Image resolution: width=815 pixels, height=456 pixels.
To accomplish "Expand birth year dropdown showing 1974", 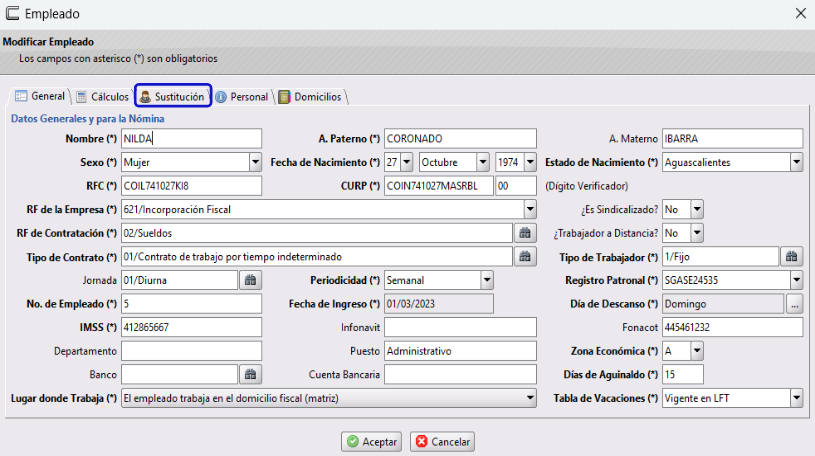I will click(530, 162).
